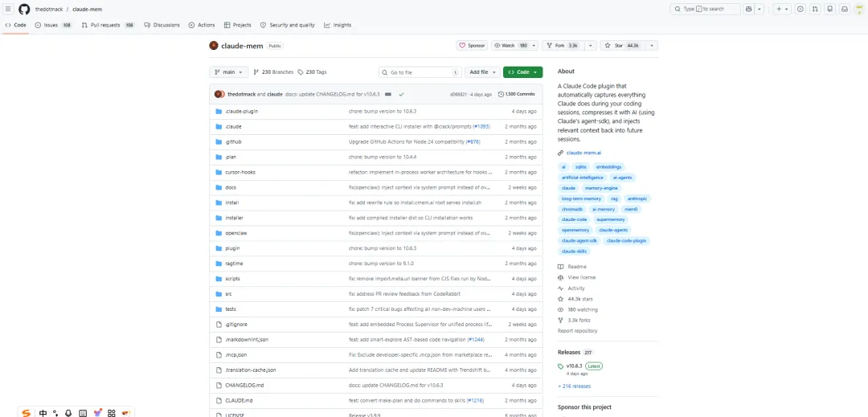Screen dimensions: 868x417
Task: Open the 1,500 Commits history link
Action: [516, 94]
